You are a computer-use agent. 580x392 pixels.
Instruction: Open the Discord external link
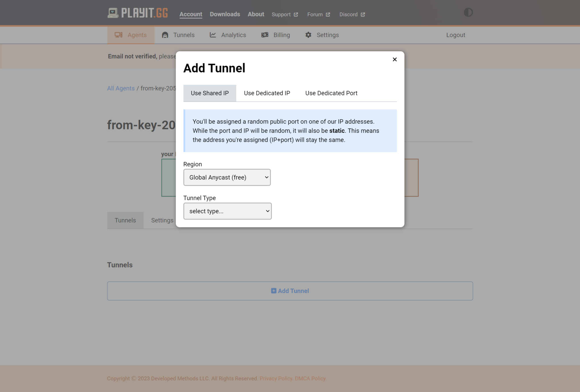352,14
